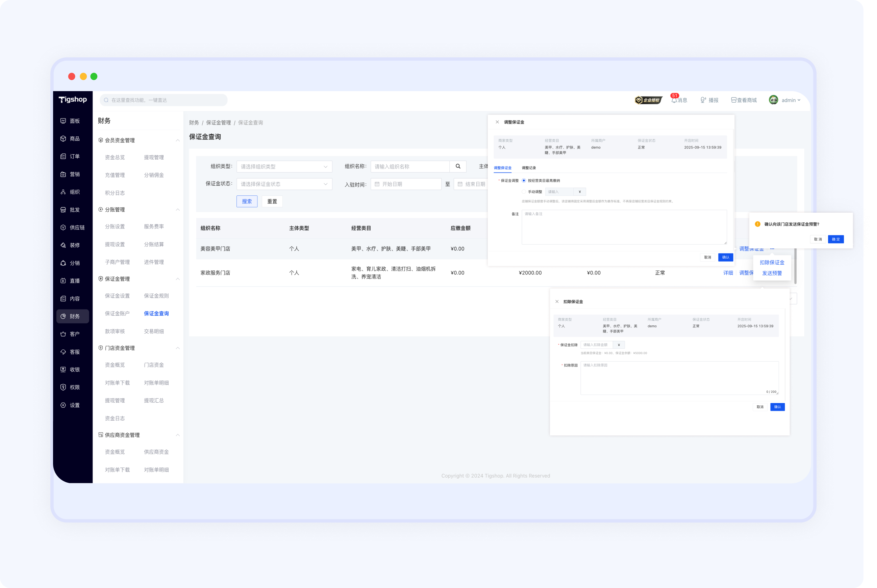Click 确认 in the 扣除保证金 dialog
The width and height of the screenshot is (877, 588).
778,407
